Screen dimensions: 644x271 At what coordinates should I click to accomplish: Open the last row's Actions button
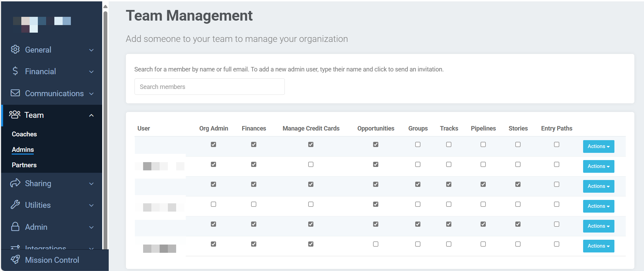[598, 246]
